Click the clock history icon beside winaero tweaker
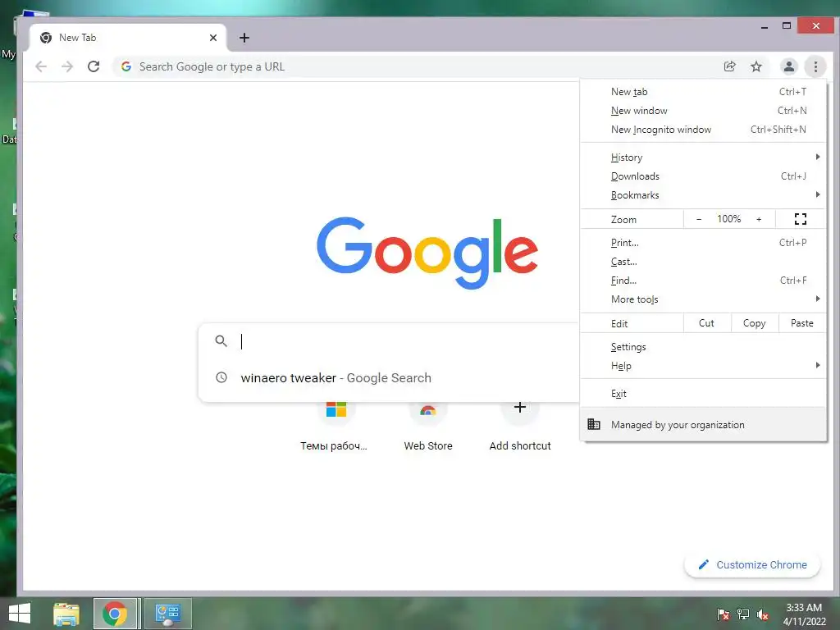The width and height of the screenshot is (840, 630). [x=221, y=377]
